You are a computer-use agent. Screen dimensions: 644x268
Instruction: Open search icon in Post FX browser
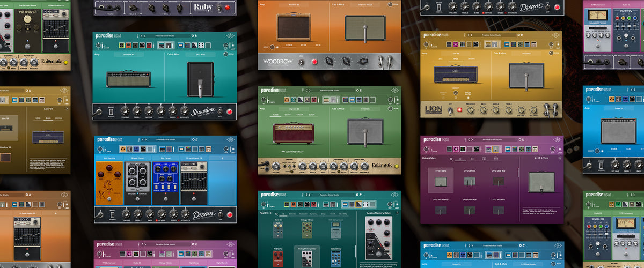(x=276, y=214)
